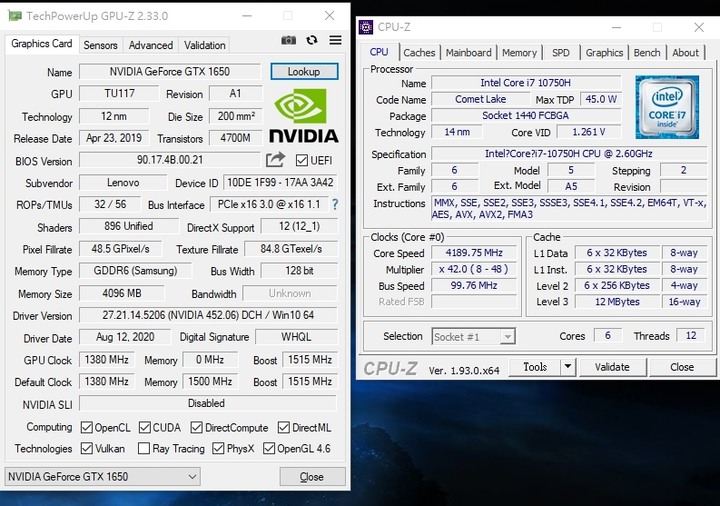Click NVIDIA SLI Disabled field
Viewport: 720px width, 506px height.
[x=208, y=403]
